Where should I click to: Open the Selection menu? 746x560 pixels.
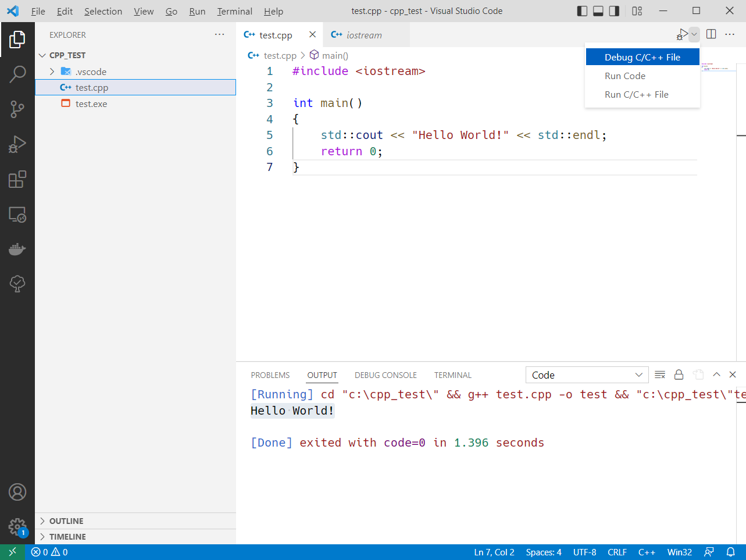point(103,11)
